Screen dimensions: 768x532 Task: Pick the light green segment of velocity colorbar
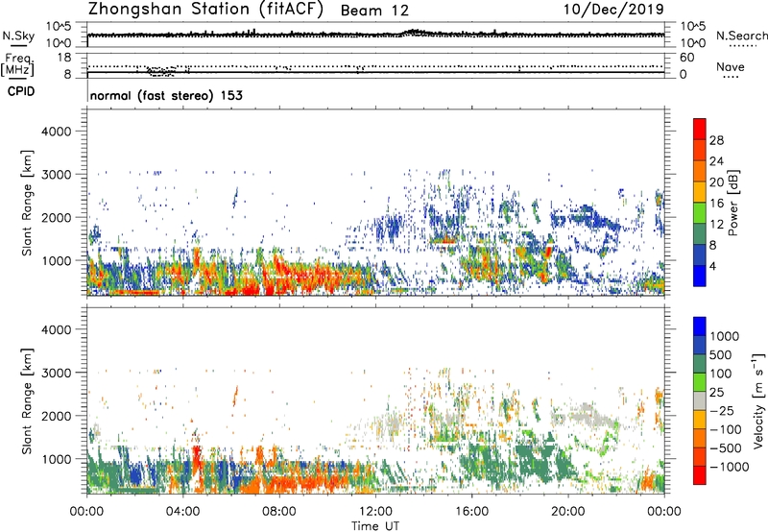coord(700,383)
